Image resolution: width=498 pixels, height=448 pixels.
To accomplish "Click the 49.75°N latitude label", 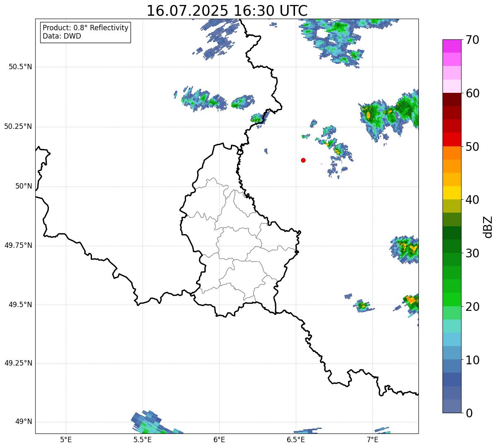I will [x=18, y=245].
